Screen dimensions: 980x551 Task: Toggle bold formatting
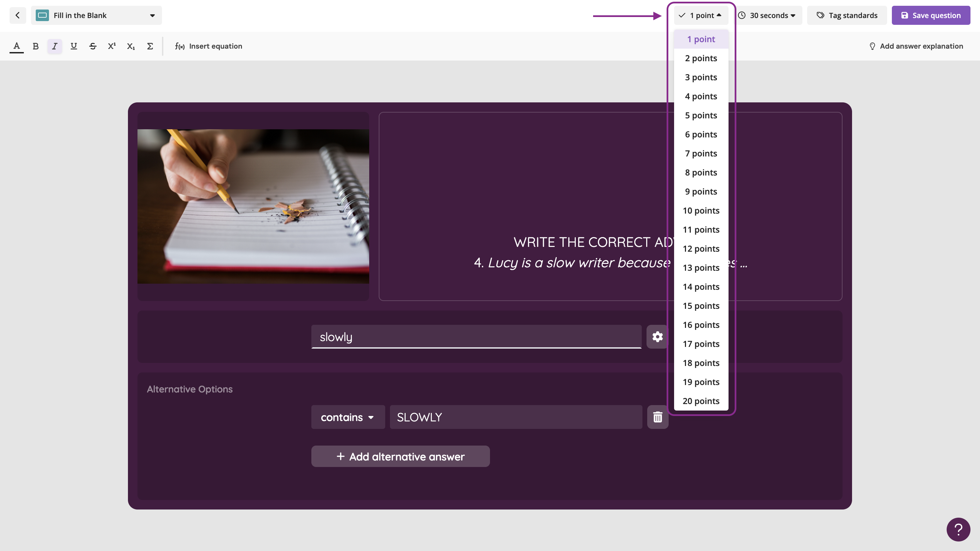[35, 46]
